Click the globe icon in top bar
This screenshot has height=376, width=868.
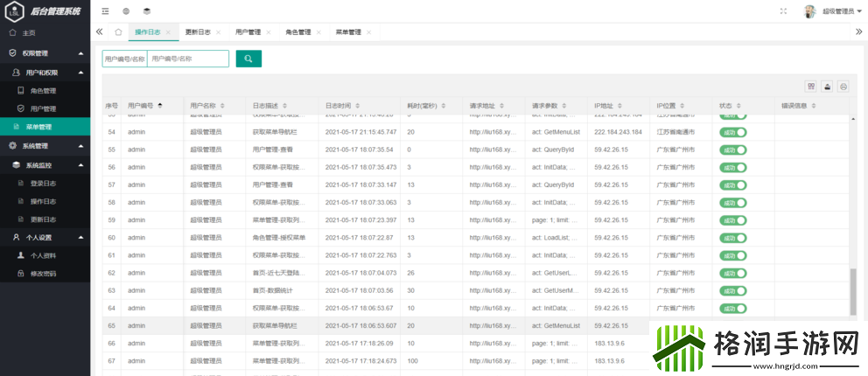pyautogui.click(x=126, y=11)
